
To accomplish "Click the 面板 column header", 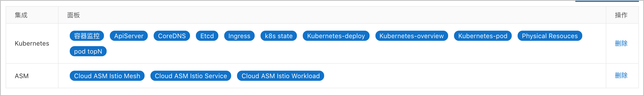I will 73,15.
